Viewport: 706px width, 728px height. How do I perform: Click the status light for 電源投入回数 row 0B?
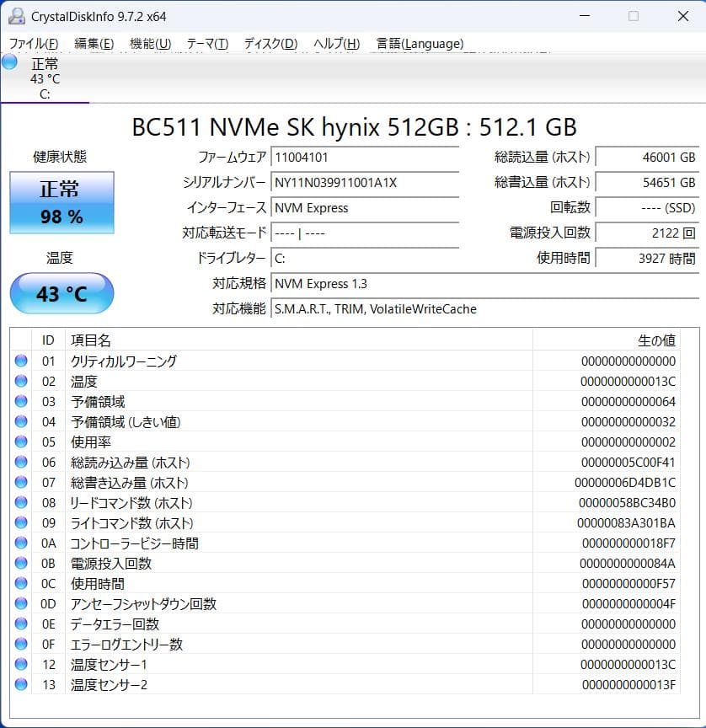coord(21,563)
